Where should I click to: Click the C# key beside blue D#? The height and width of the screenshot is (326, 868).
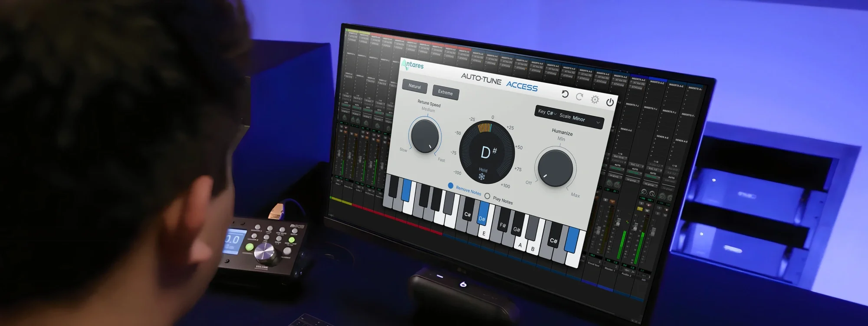pos(468,209)
